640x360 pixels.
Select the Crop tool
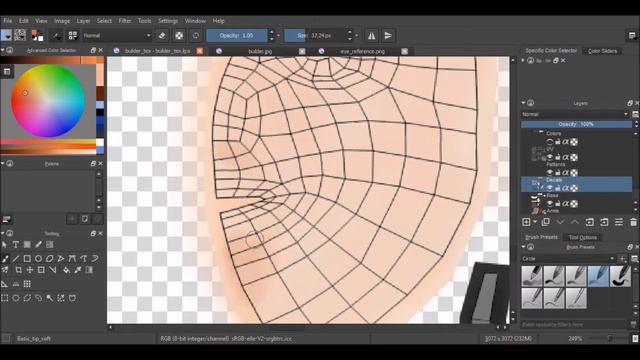[x=19, y=270]
